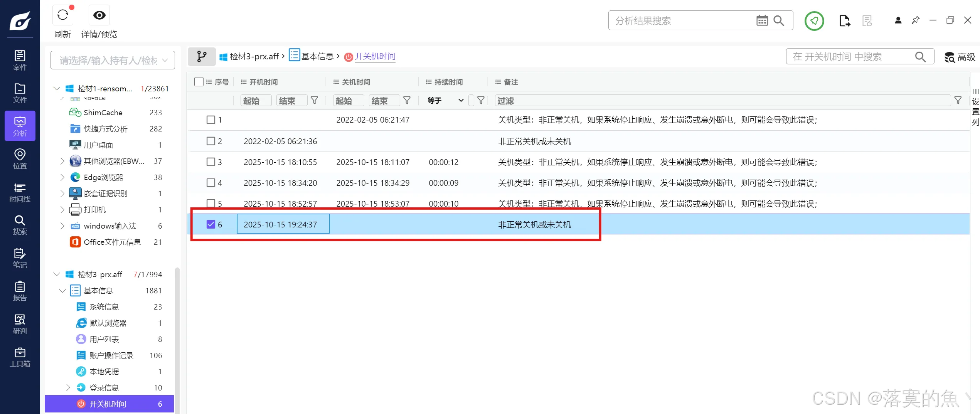Check the checkbox for row 1

211,120
